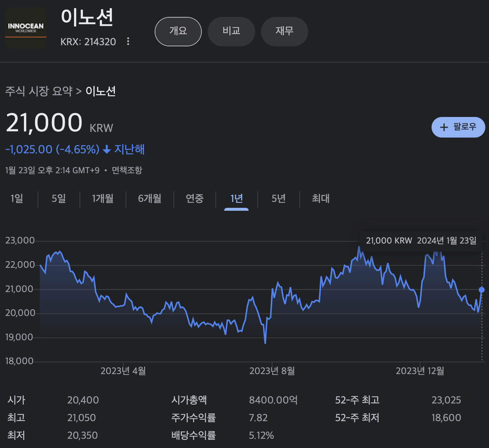This screenshot has width=489, height=448.
Task: Select the active 1년 range tab
Action: [236, 199]
